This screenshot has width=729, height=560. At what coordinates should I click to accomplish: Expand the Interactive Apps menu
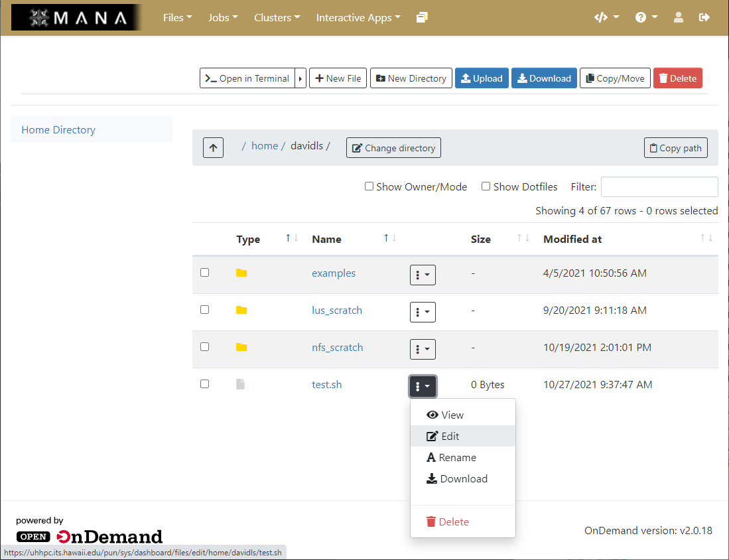tap(358, 18)
